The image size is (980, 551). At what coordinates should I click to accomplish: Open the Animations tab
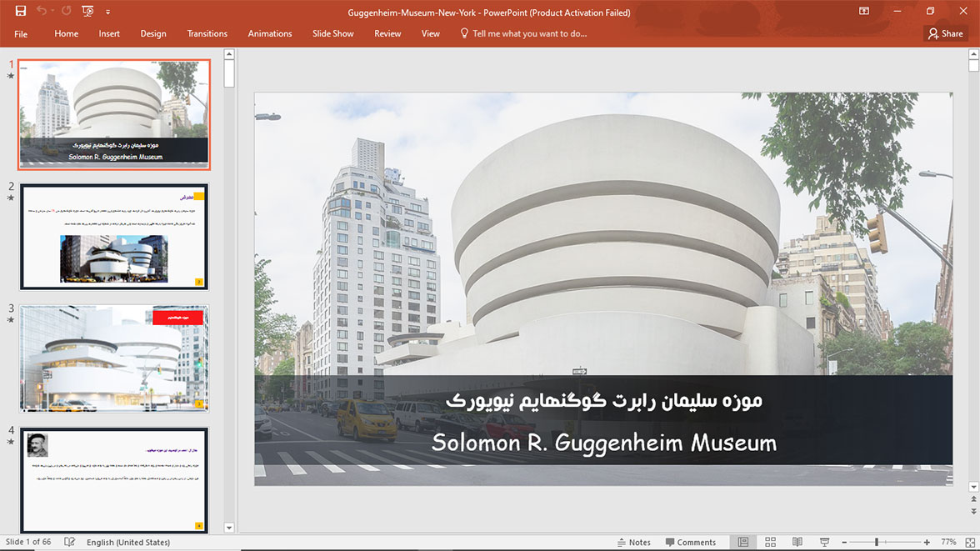270,34
